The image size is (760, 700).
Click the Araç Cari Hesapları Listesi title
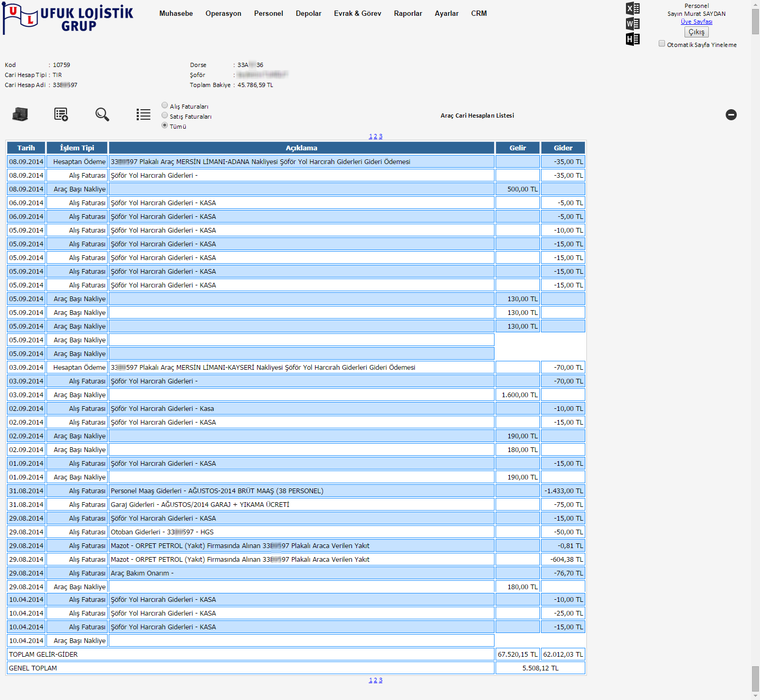click(x=477, y=116)
